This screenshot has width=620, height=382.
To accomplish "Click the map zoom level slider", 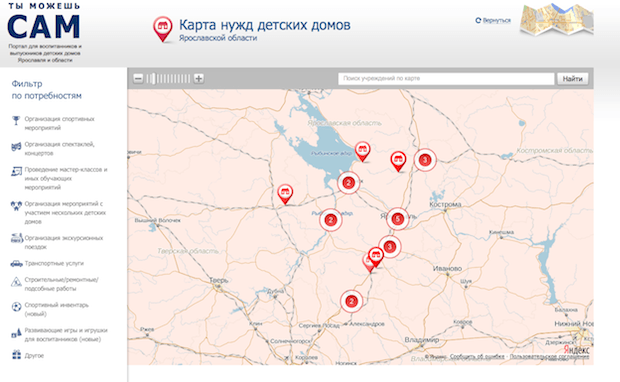I will (168, 78).
